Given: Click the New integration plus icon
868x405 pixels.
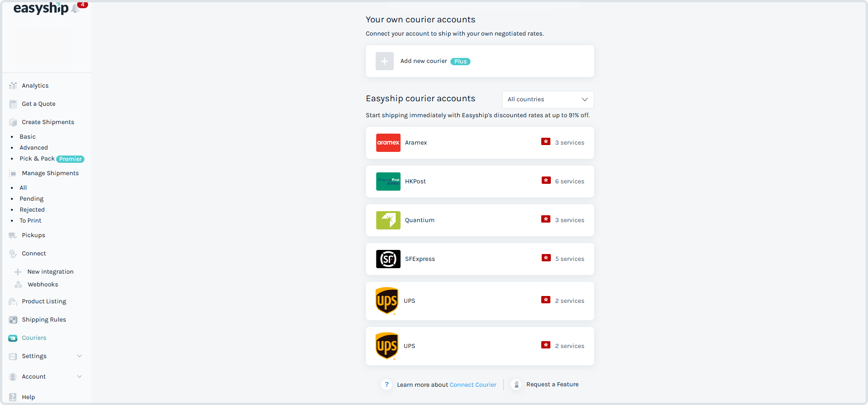Looking at the screenshot, I should (18, 272).
